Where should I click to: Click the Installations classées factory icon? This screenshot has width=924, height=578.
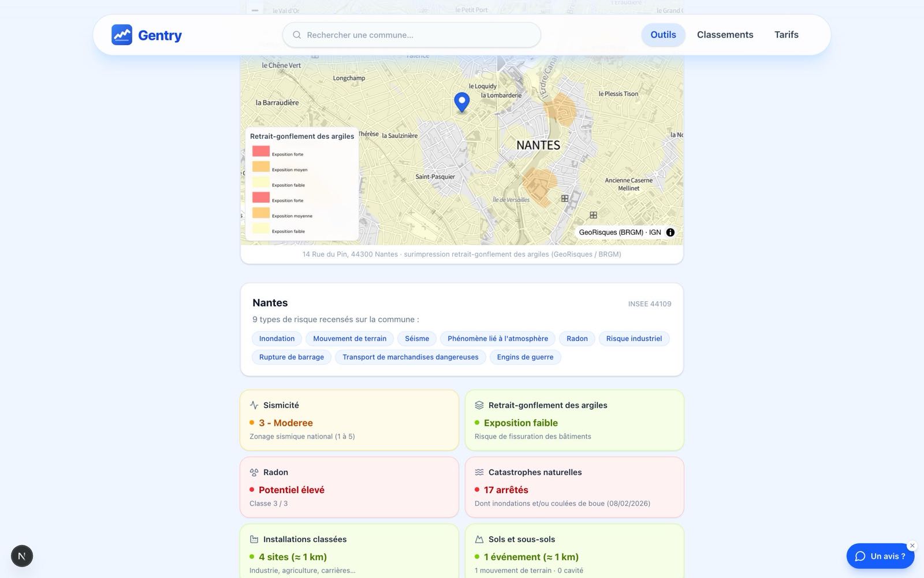[254, 539]
